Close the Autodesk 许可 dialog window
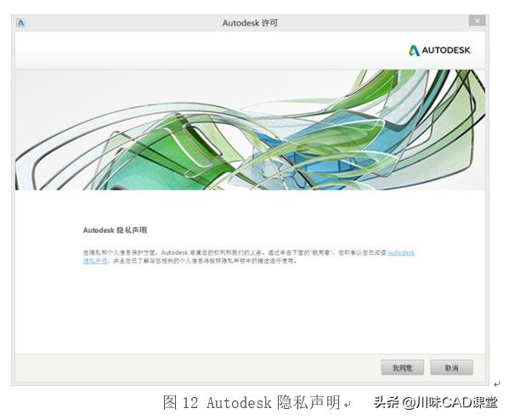Screen dimensions: 509x420 [x=478, y=20]
